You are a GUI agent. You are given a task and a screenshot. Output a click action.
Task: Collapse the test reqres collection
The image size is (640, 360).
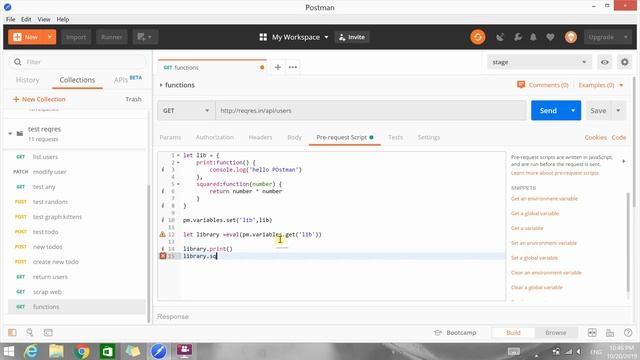(x=10, y=133)
